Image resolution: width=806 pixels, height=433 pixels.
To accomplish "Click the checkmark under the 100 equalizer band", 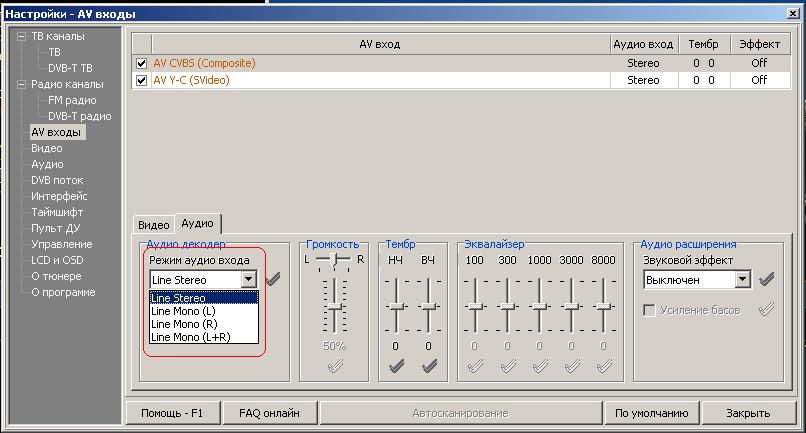I will pyautogui.click(x=474, y=366).
